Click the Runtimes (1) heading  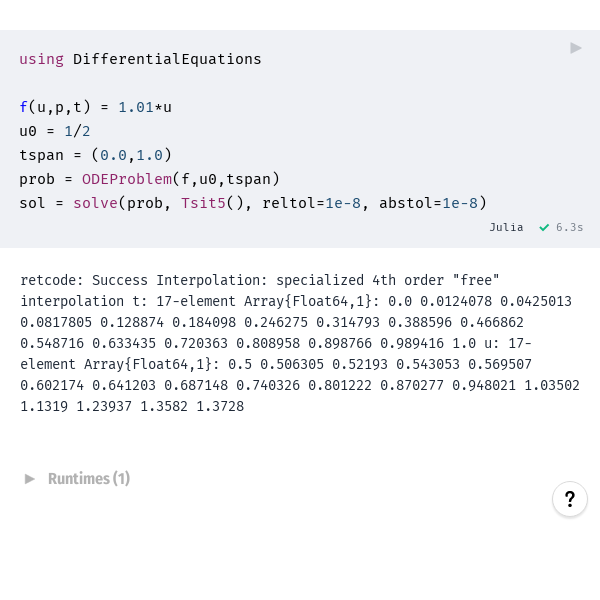tap(89, 479)
